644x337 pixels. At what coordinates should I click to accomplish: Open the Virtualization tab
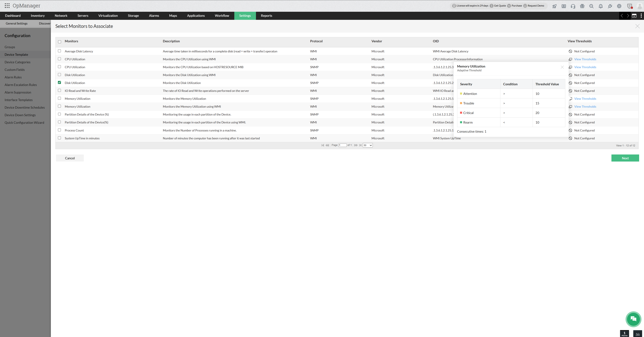[108, 15]
